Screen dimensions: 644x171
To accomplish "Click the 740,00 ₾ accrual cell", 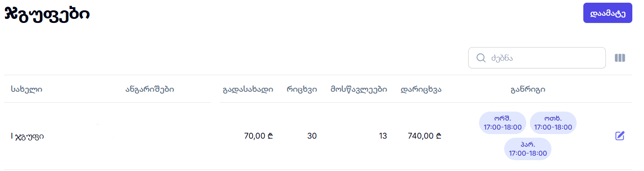I will (424, 135).
